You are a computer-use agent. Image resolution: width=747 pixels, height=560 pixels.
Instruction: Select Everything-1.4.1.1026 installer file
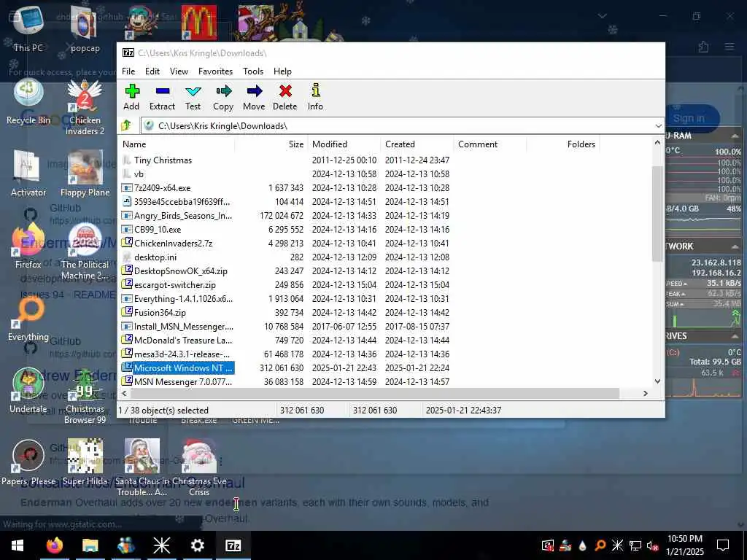point(183,298)
